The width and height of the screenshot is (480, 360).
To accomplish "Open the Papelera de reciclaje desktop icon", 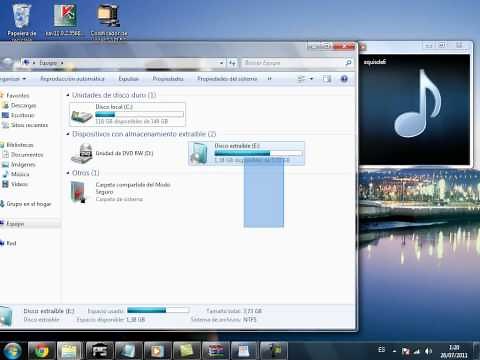I will pyautogui.click(x=22, y=21).
